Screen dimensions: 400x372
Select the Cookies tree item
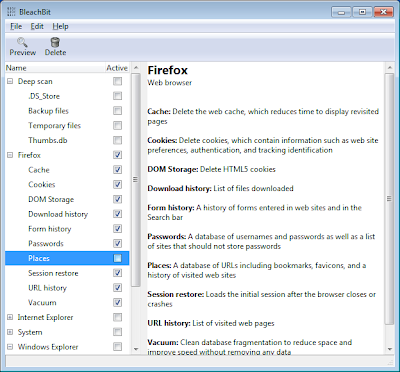42,185
